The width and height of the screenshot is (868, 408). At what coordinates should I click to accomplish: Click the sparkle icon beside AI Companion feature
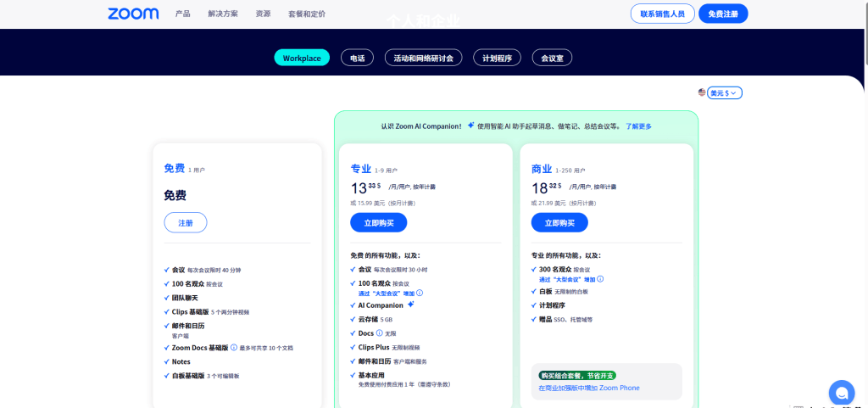tap(411, 305)
